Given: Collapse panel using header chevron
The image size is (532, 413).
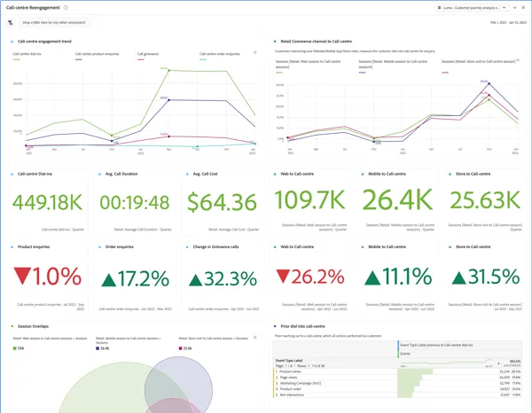Looking at the screenshot, I should pos(514,7).
